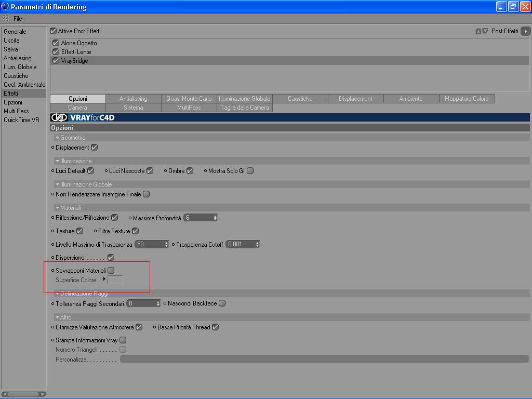Click the menu grip handle icon beside File
Image resolution: width=532 pixels, height=399 pixels.
[x=6, y=18]
